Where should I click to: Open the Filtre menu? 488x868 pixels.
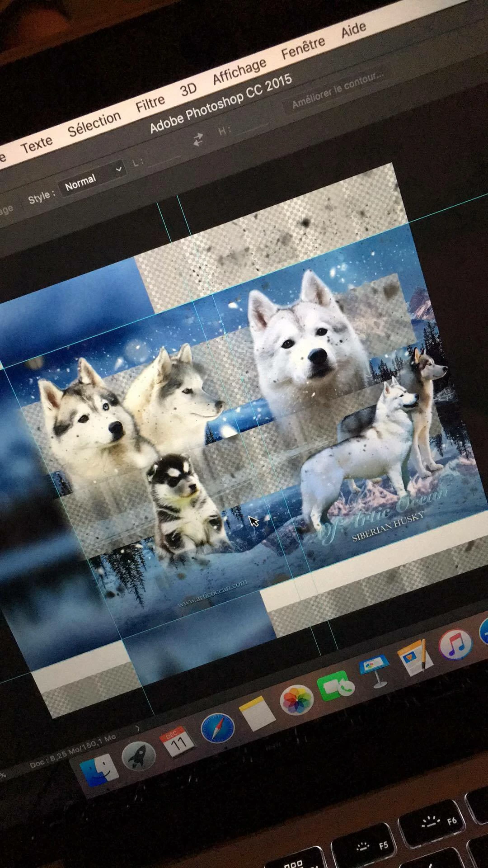tap(150, 104)
